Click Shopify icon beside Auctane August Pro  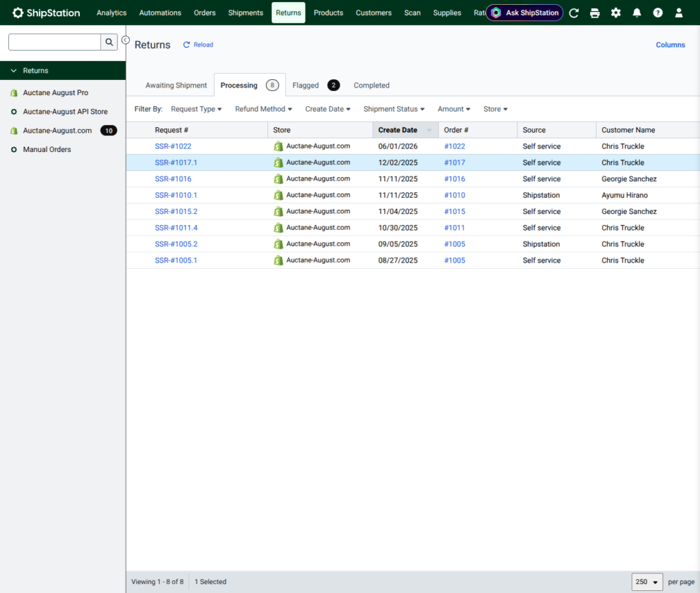pyautogui.click(x=14, y=93)
